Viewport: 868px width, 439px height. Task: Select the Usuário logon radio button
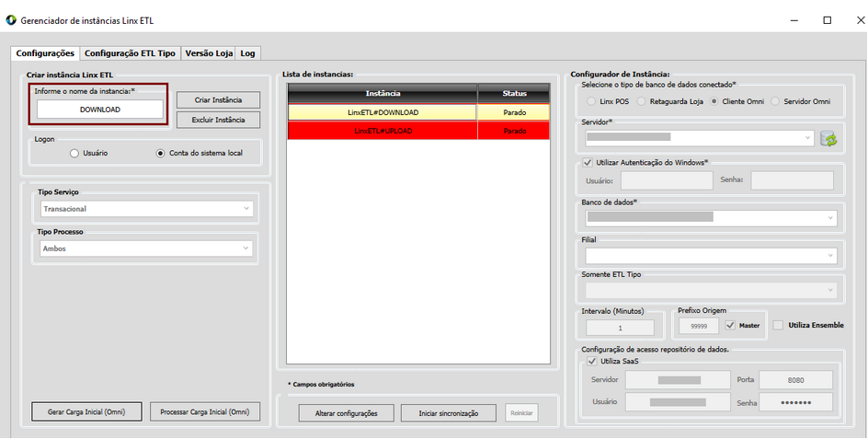[74, 154]
